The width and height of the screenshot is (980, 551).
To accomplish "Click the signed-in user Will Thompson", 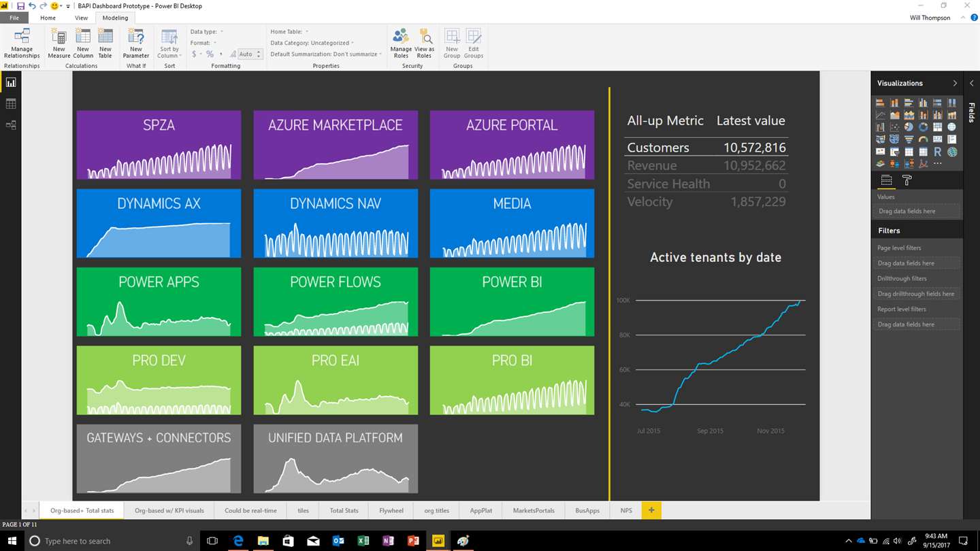I will [x=930, y=18].
